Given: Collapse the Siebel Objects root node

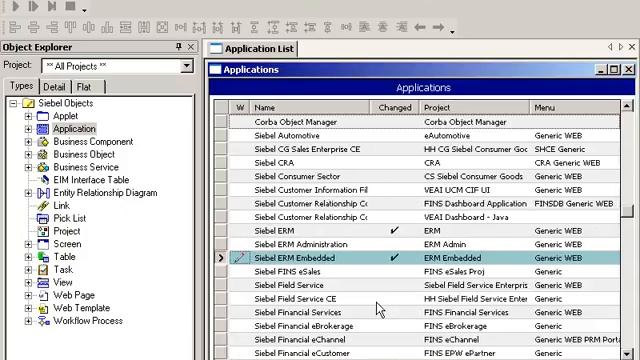Looking at the screenshot, I should (13, 103).
